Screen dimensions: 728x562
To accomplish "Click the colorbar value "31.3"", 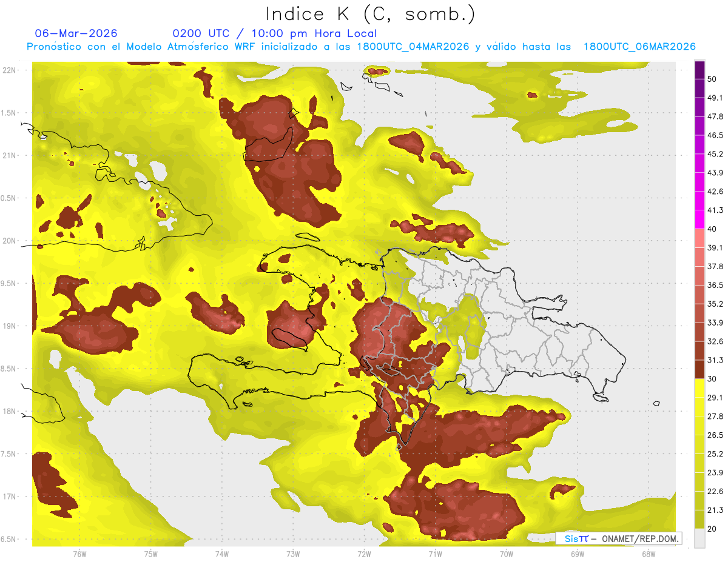I will [x=715, y=360].
